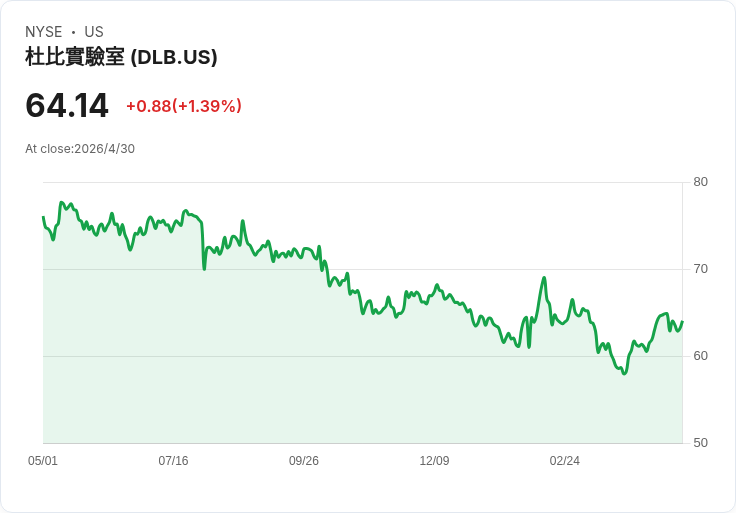Click the February spike near 69 on chart
736x513 pixels.
(544, 277)
